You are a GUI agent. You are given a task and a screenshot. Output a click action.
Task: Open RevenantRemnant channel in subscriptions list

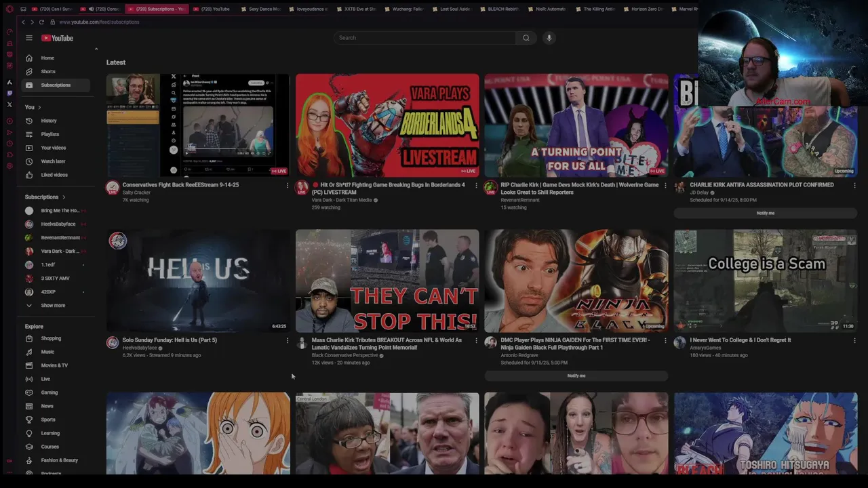tap(57, 238)
